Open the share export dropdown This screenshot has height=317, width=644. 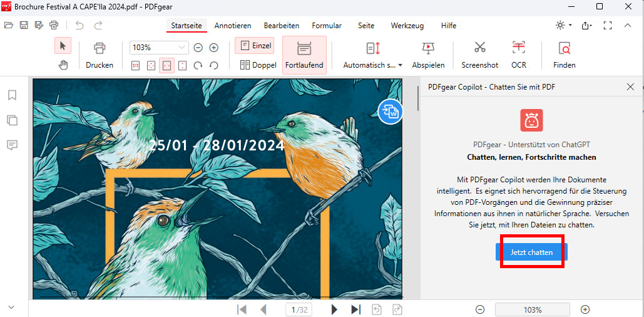(x=587, y=26)
